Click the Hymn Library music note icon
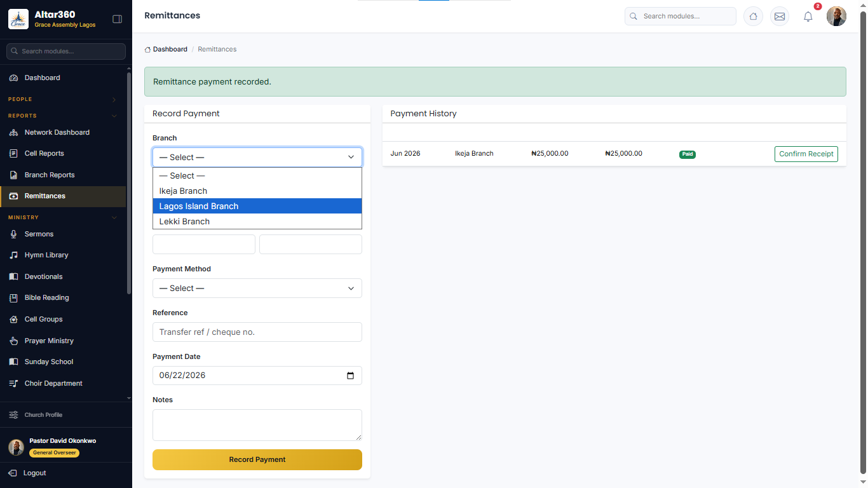Screen dimensions: 868x488 point(13,255)
